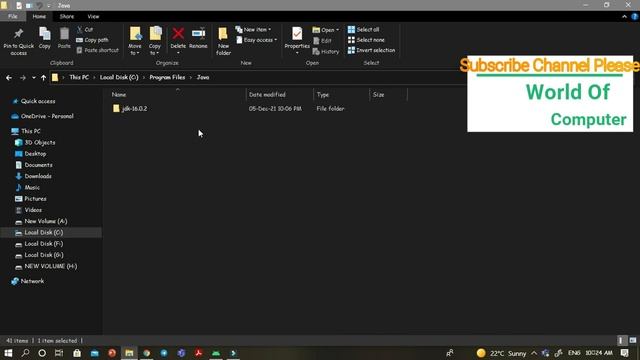Viewport: 640px width, 360px height.
Task: Select This PC in sidebar
Action: (x=26, y=131)
